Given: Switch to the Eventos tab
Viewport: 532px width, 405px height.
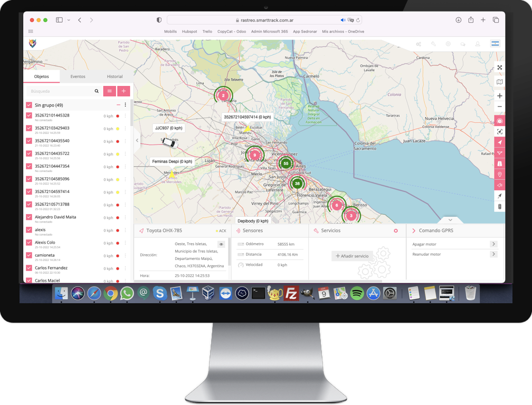Looking at the screenshot, I should click(78, 76).
